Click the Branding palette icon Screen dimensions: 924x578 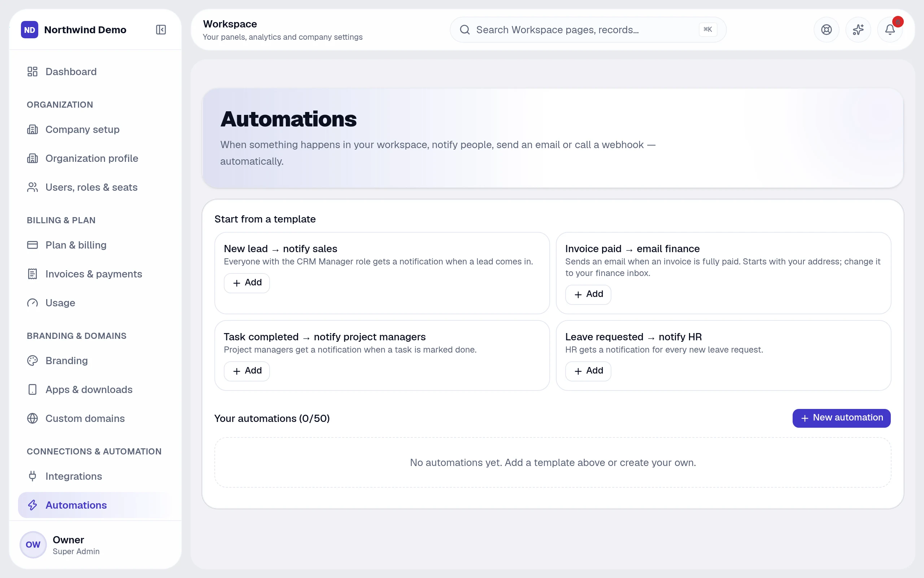click(x=32, y=361)
